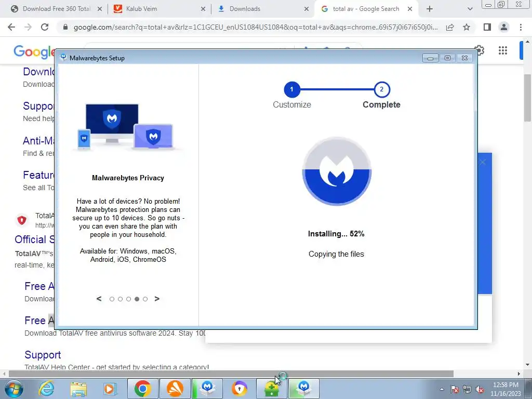Open Chrome profile icon
Image resolution: width=532 pixels, height=399 pixels.
(504, 27)
